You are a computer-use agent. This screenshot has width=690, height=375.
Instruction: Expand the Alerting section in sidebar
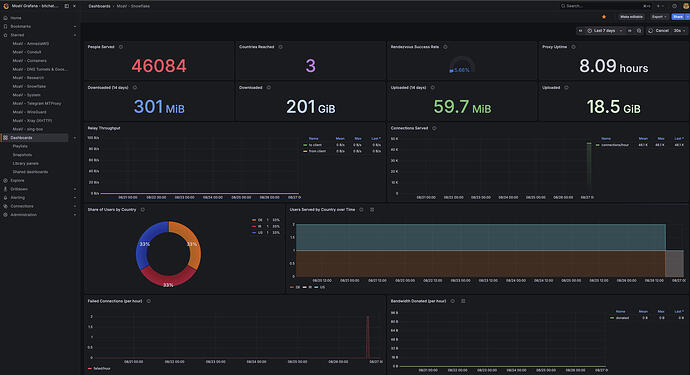(75, 198)
